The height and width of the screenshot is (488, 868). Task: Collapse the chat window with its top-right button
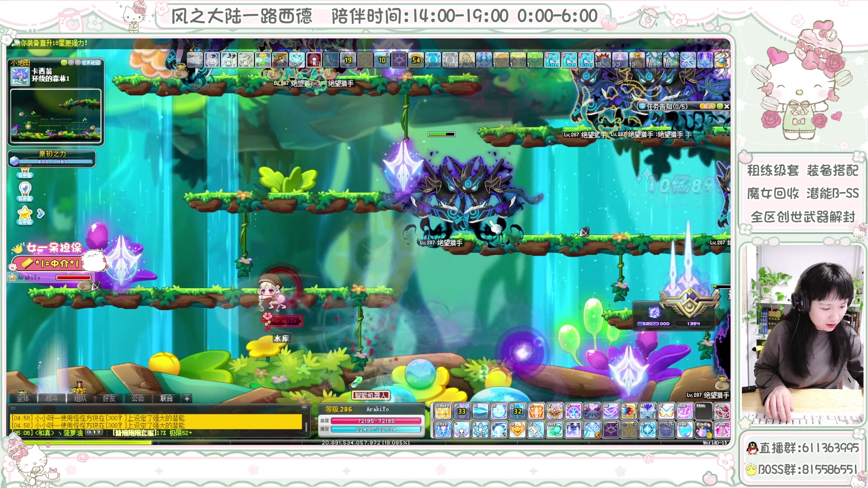(305, 407)
